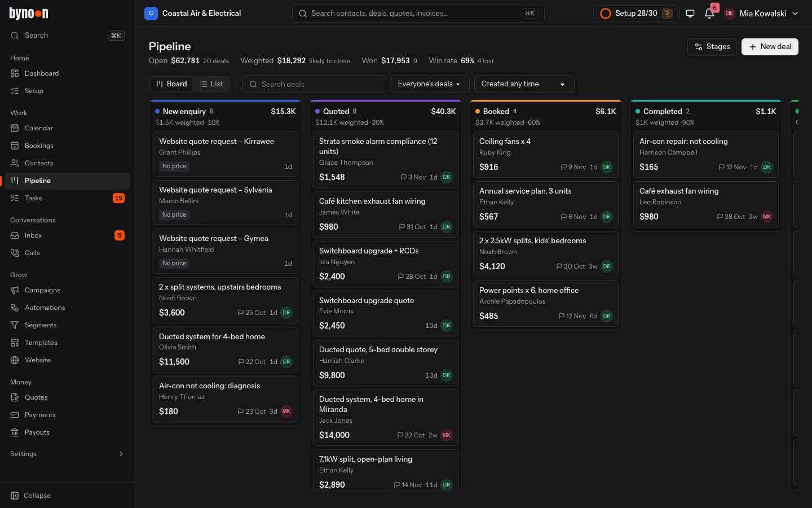Click the Search deals field

click(314, 84)
